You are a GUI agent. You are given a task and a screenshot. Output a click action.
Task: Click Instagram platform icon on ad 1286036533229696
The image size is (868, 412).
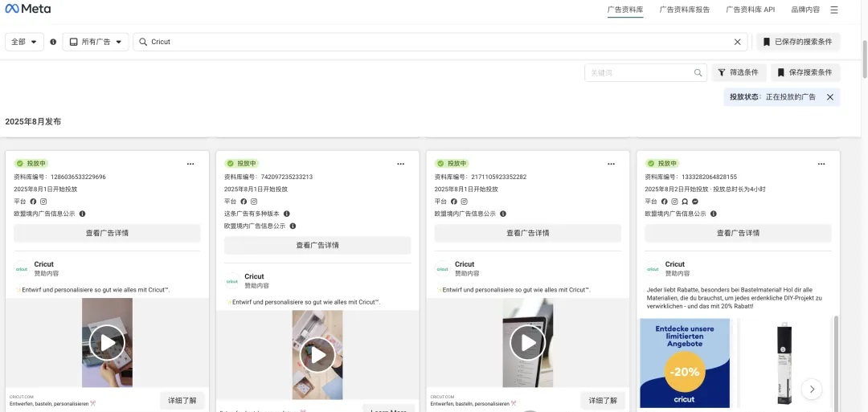[x=43, y=202]
